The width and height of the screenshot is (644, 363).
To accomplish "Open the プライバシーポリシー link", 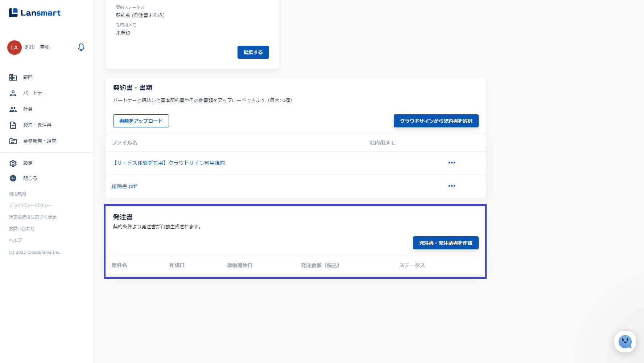I will tap(30, 205).
